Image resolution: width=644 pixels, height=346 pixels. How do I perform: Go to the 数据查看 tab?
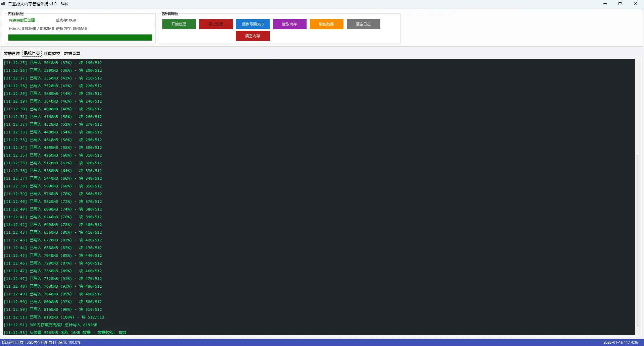[72, 54]
